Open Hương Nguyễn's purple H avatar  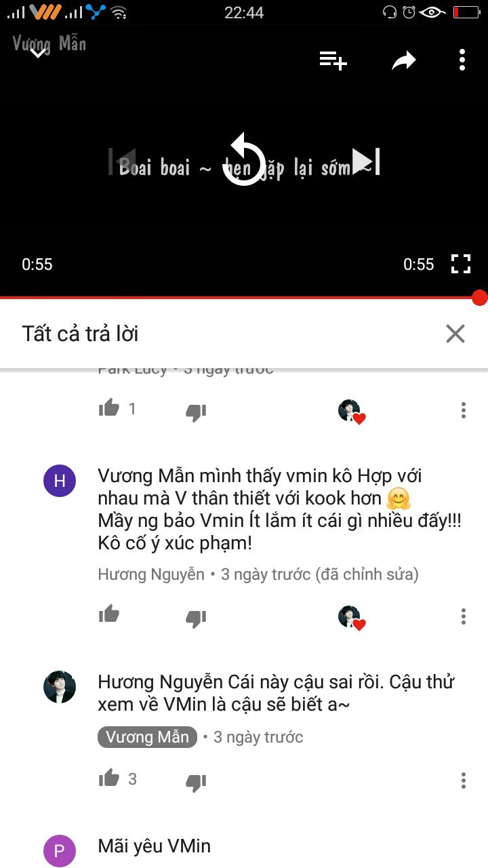pyautogui.click(x=60, y=481)
